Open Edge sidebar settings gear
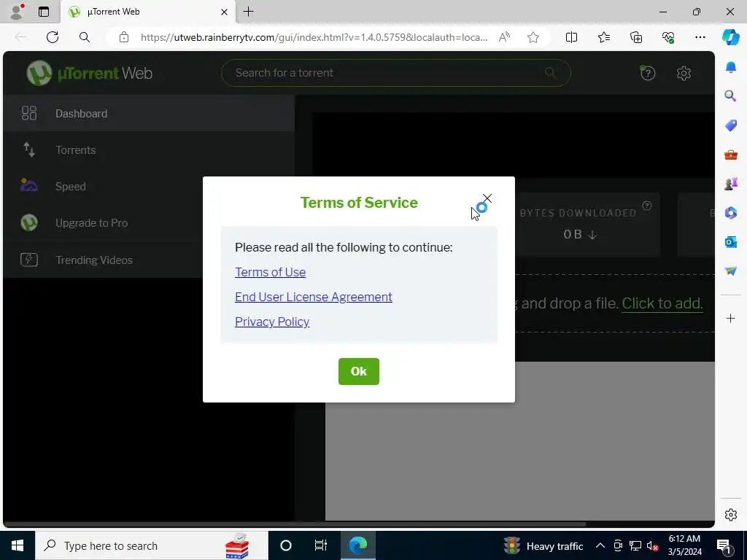The height and width of the screenshot is (560, 747). [x=730, y=515]
